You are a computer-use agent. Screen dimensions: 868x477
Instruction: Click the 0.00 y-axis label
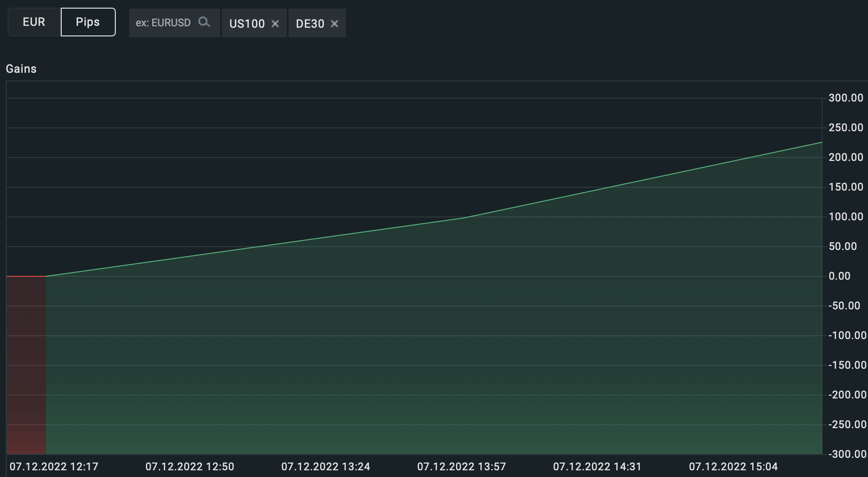[839, 276]
